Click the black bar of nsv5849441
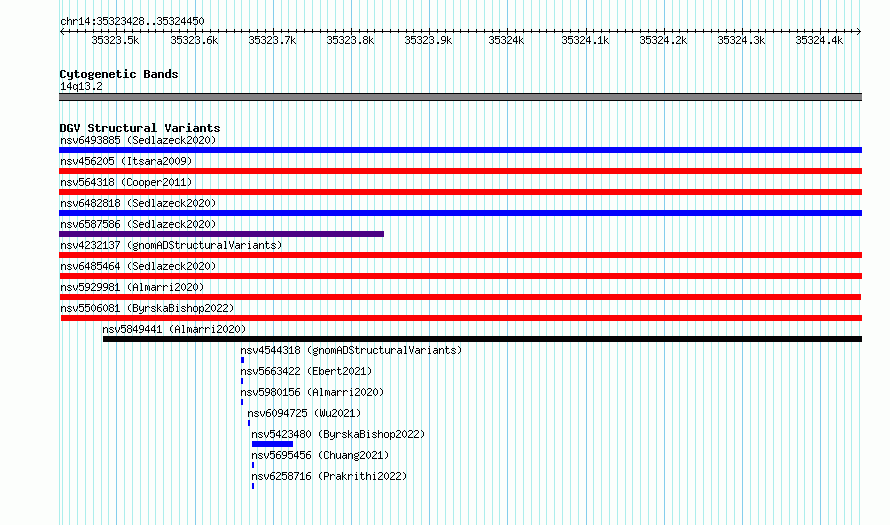Image resolution: width=890 pixels, height=525 pixels. pyautogui.click(x=482, y=339)
